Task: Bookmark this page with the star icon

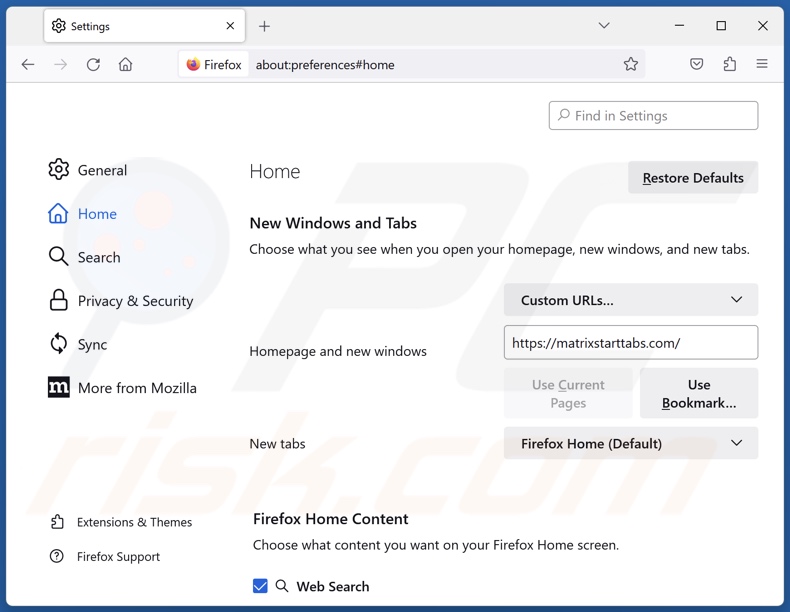Action: pos(630,64)
